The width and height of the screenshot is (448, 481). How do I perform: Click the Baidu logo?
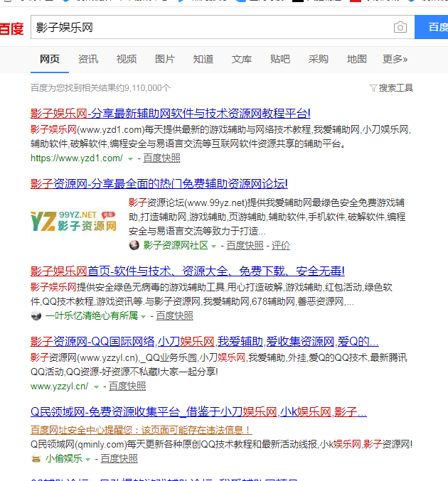click(x=11, y=28)
